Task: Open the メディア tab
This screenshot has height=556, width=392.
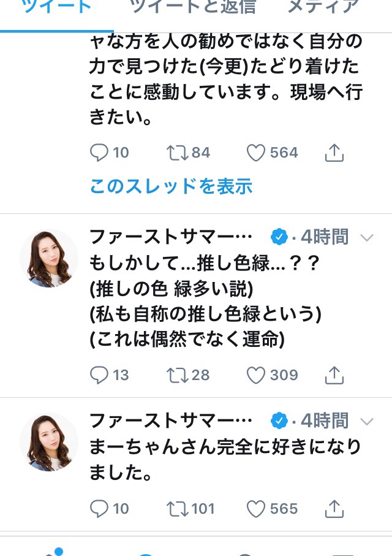Action: pyautogui.click(x=323, y=7)
